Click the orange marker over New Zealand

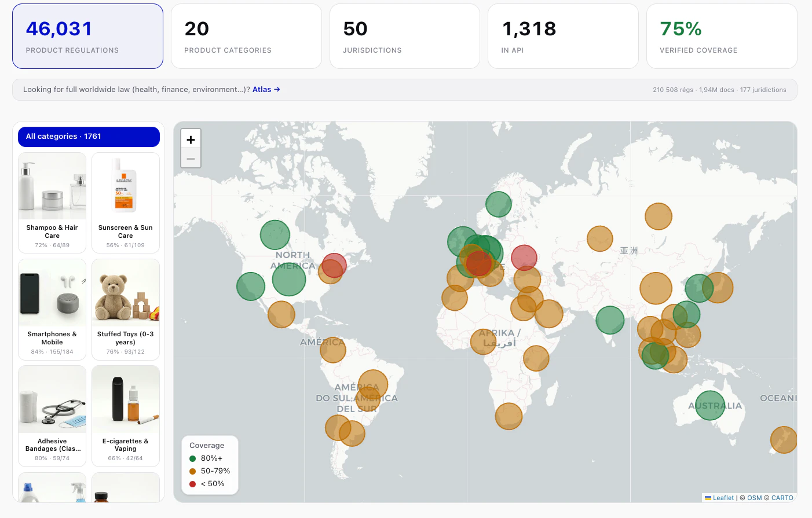tap(784, 440)
